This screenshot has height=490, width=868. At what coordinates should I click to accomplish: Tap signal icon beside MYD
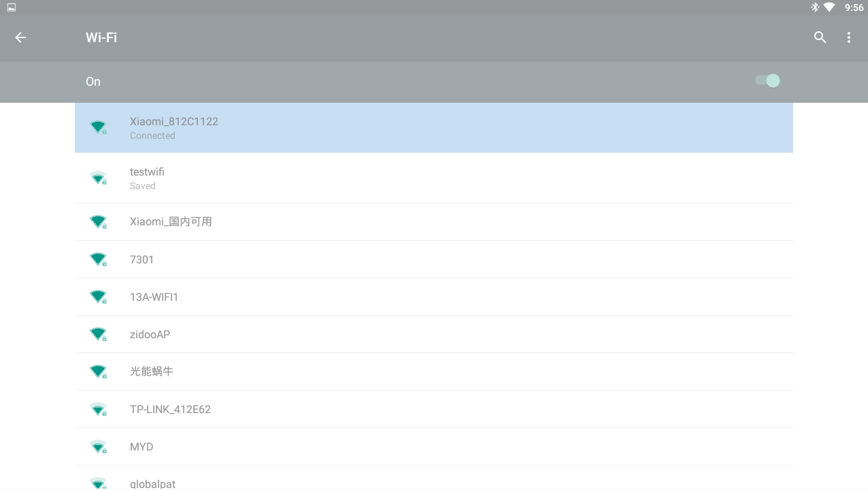tap(99, 446)
